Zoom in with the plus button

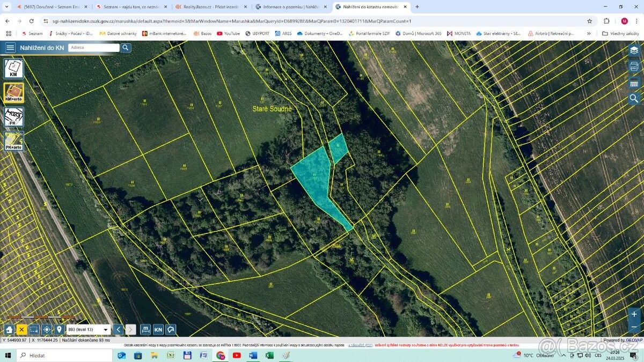[x=634, y=314]
